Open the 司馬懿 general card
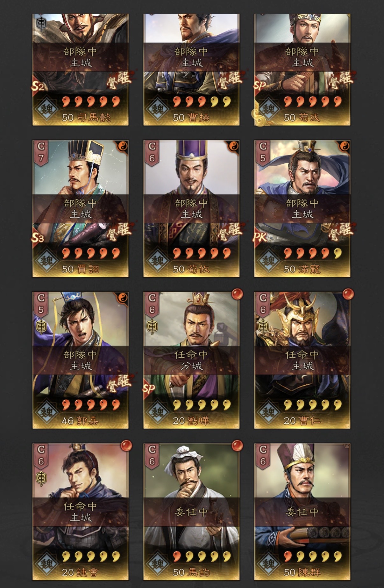 point(80,69)
